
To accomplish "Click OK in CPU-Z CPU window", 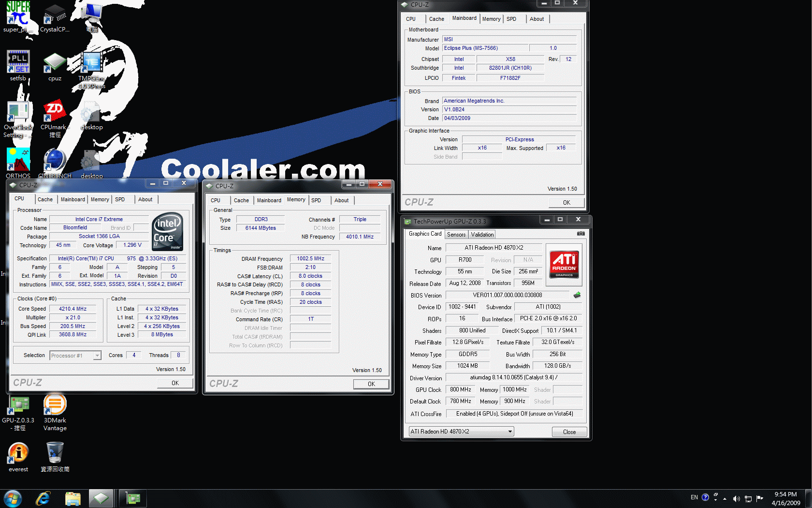I will point(175,383).
